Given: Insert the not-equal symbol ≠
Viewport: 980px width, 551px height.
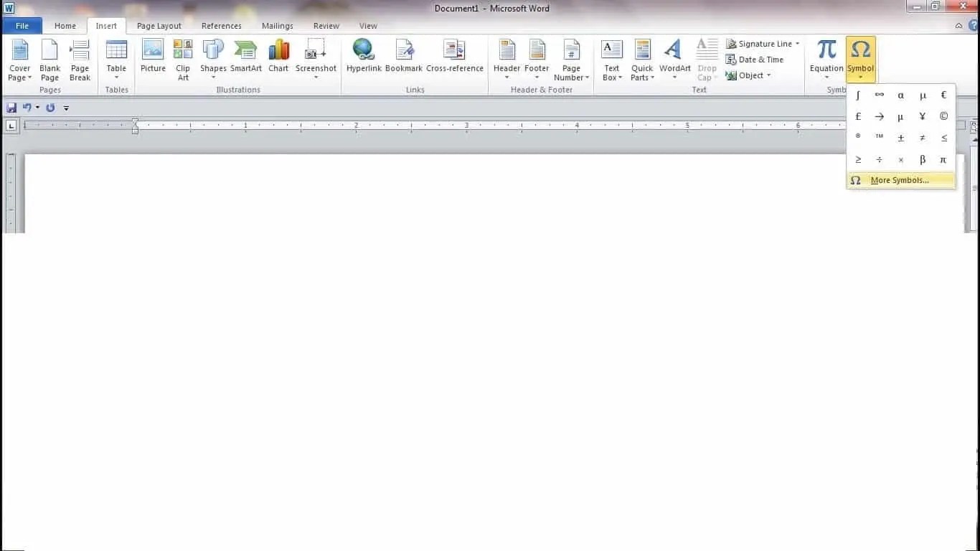Looking at the screenshot, I should click(923, 137).
